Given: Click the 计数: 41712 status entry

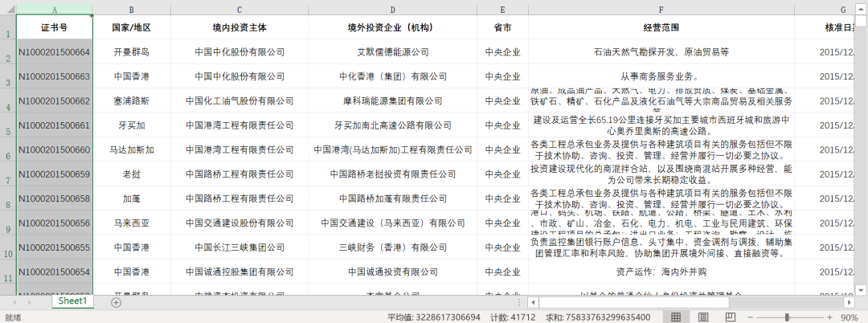Looking at the screenshot, I should pos(513,317).
